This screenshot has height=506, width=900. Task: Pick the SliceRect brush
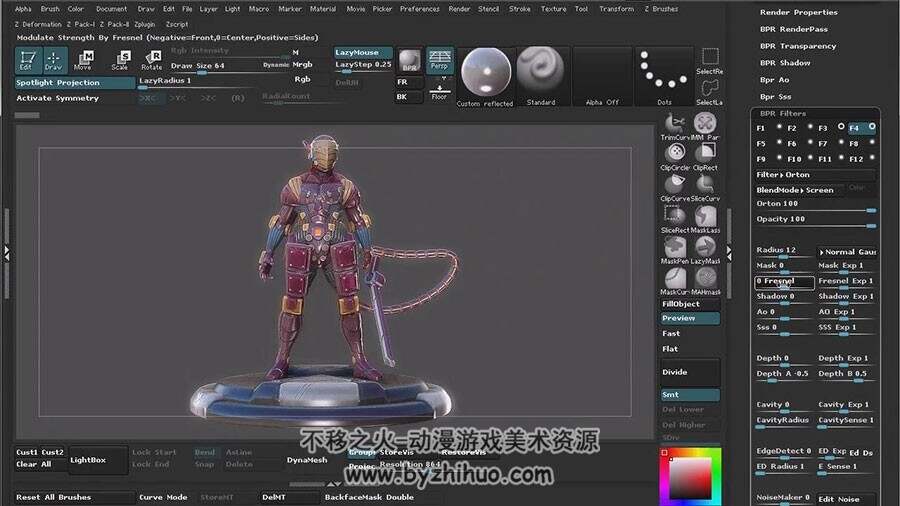pos(676,220)
